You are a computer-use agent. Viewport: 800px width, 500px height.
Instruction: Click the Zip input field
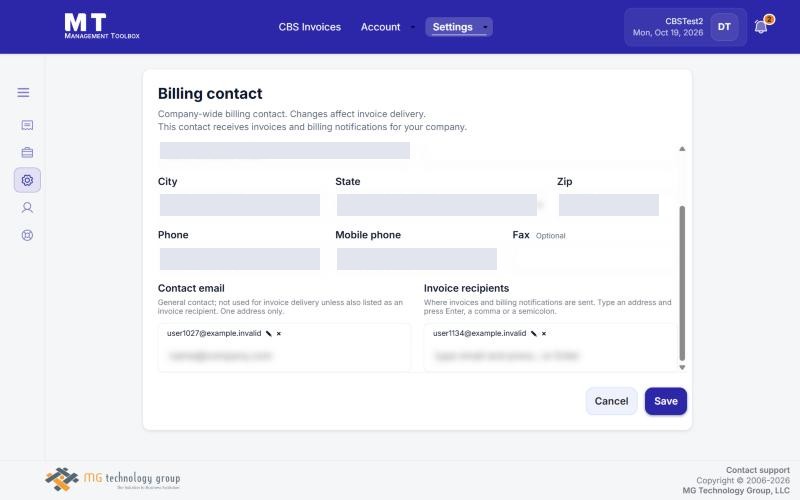[x=609, y=205]
